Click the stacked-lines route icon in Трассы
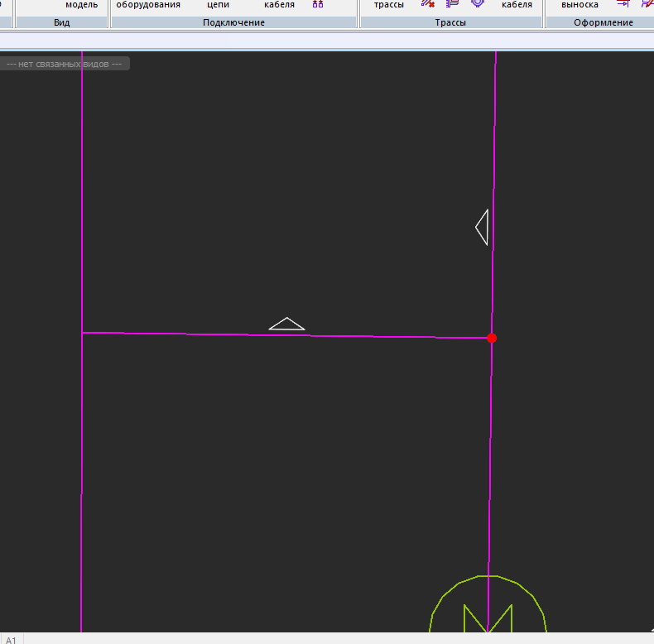 (x=452, y=4)
